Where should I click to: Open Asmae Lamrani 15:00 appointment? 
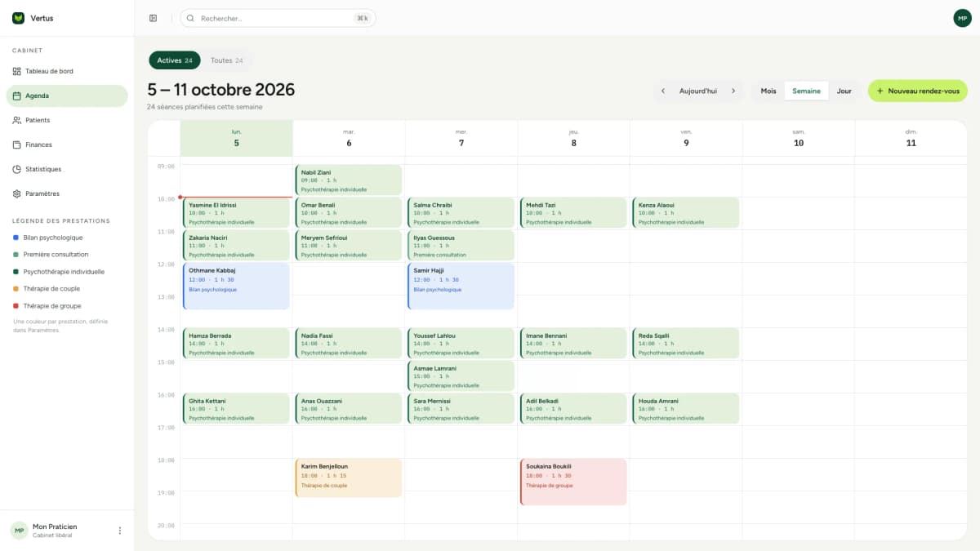coord(461,376)
